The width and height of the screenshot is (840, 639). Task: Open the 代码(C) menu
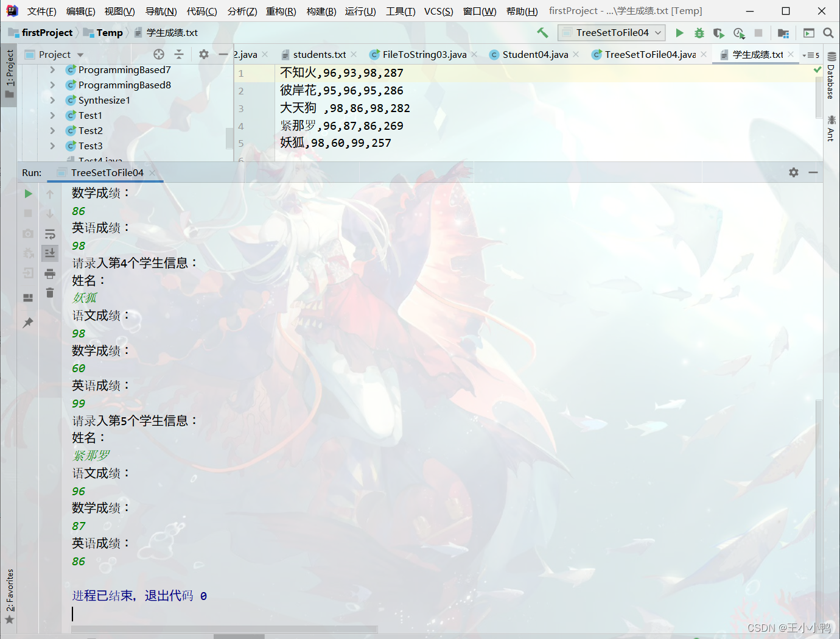coord(201,11)
